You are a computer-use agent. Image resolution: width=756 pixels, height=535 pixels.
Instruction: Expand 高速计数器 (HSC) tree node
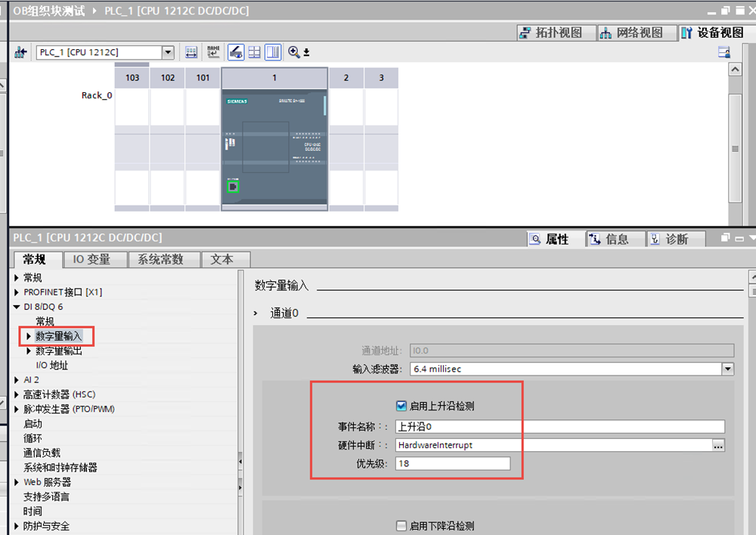click(17, 394)
